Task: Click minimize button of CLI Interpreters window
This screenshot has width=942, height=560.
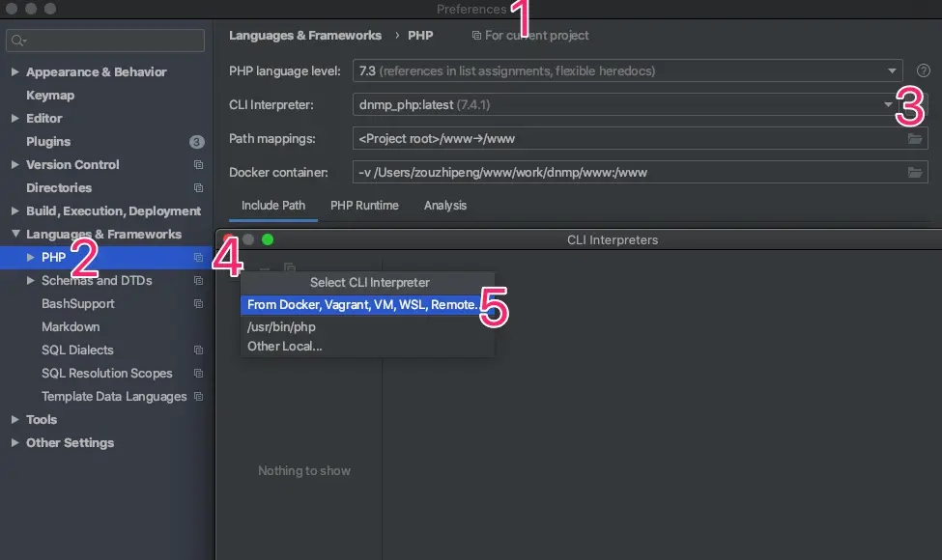Action: point(248,239)
